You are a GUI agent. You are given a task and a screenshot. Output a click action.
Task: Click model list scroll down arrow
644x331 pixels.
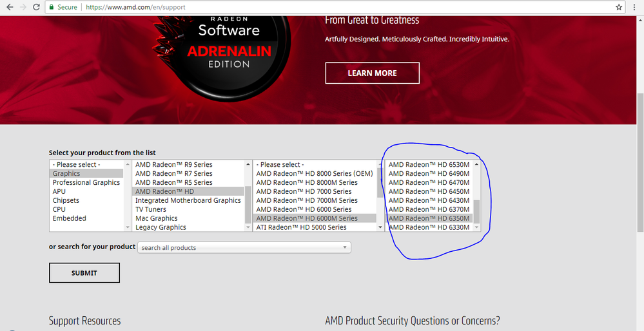point(477,227)
